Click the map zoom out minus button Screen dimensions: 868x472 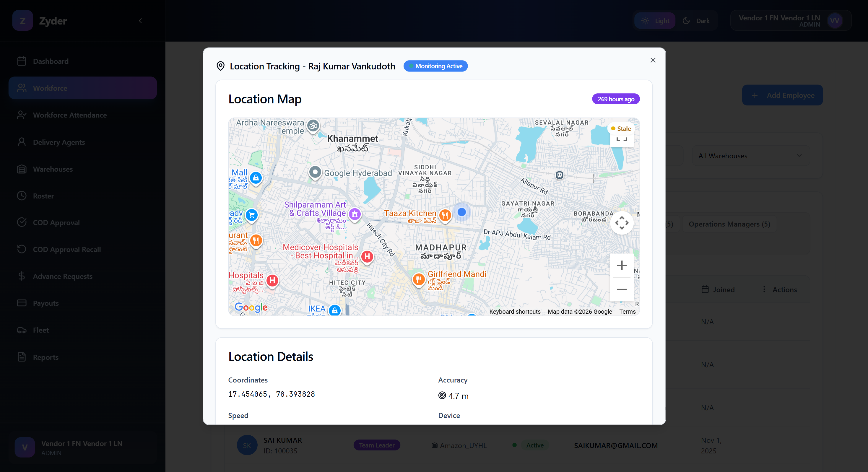pos(621,289)
